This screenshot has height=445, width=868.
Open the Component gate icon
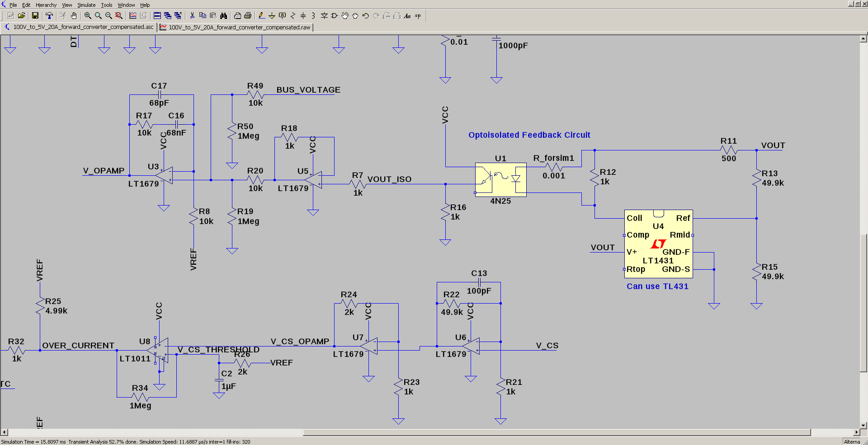(335, 16)
